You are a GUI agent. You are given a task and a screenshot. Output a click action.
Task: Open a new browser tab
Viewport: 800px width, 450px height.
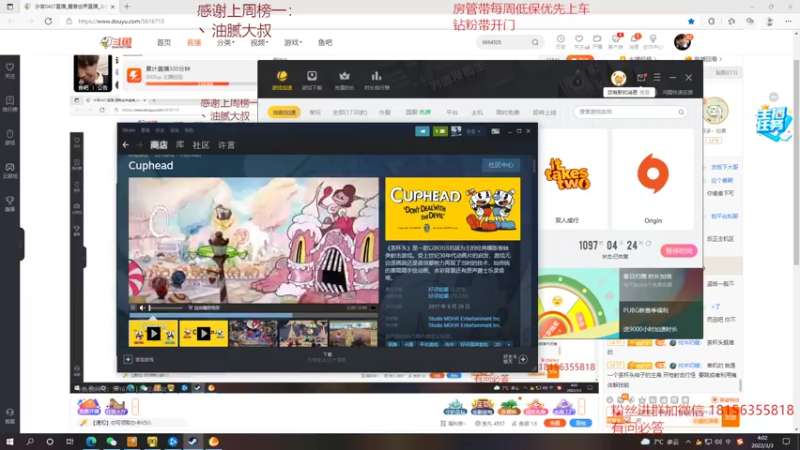127,7
